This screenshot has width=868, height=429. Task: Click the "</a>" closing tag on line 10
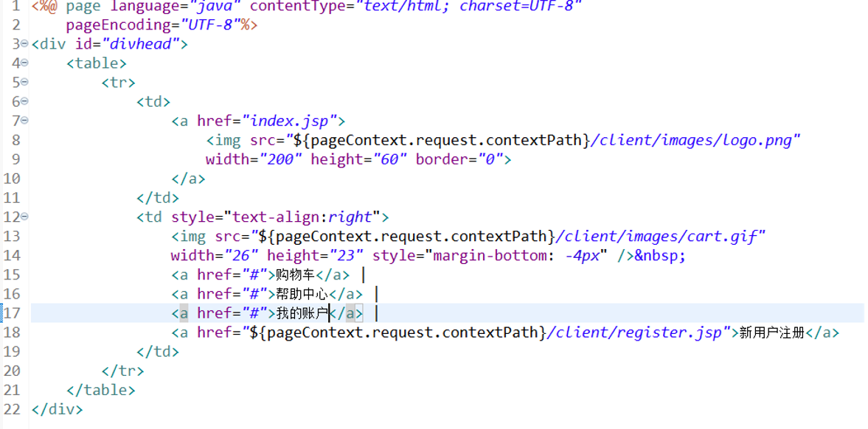click(x=188, y=179)
